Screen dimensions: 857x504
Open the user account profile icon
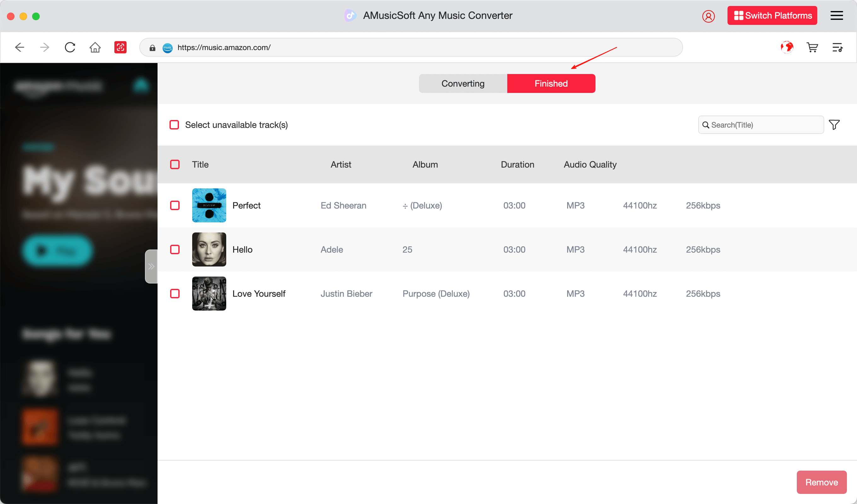[708, 16]
